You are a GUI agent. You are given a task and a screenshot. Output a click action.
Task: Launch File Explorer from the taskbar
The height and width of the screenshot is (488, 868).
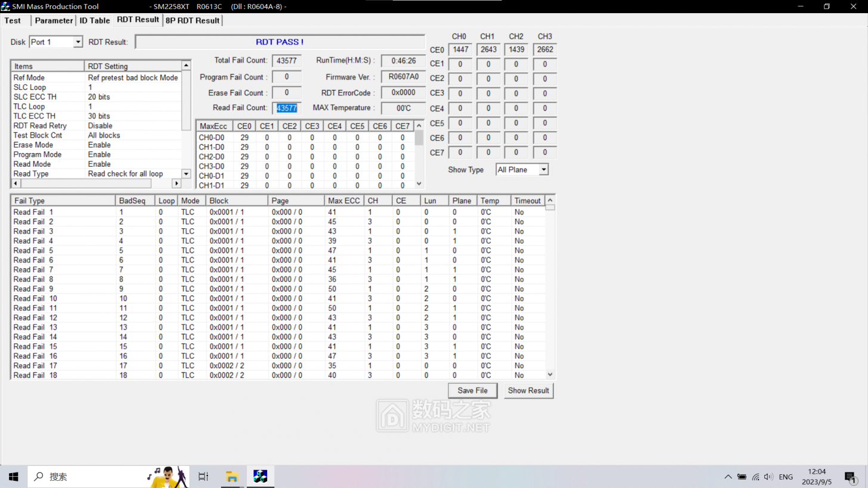click(232, 477)
